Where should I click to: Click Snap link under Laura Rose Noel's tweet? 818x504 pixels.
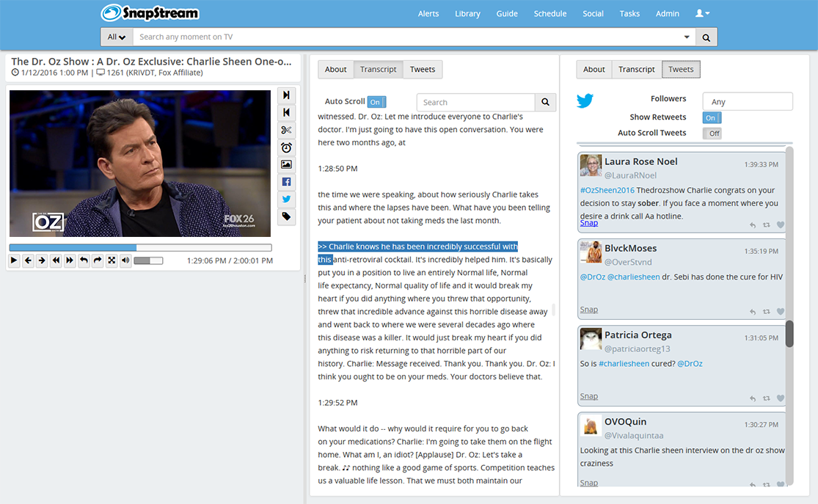588,223
